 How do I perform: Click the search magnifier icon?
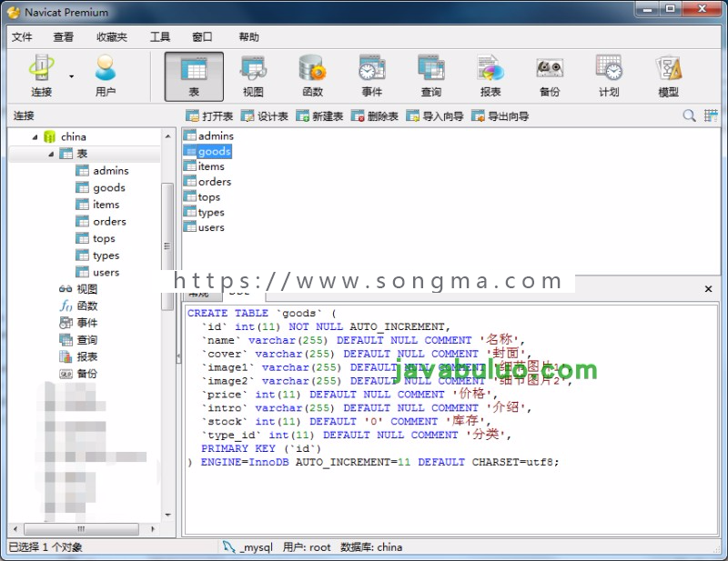click(x=689, y=115)
